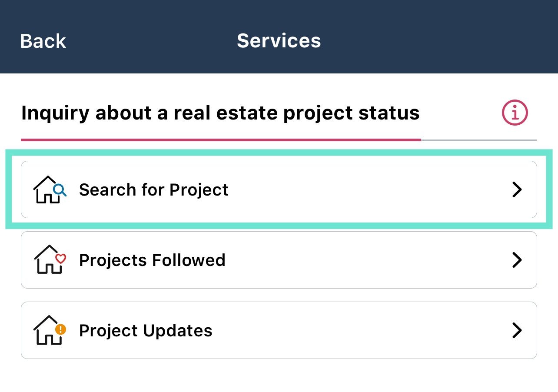Click the Services title in header
The height and width of the screenshot is (392, 558).
coord(279,41)
